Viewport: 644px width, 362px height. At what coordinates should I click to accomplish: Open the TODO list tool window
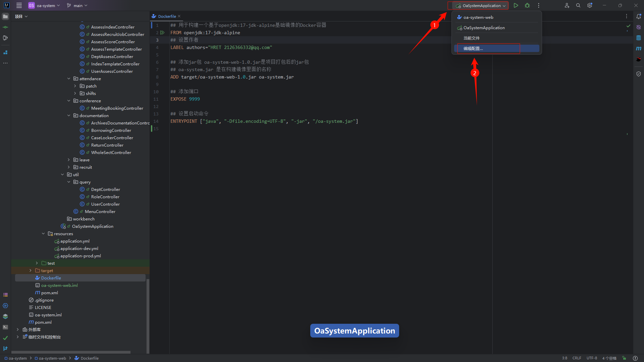point(5,295)
